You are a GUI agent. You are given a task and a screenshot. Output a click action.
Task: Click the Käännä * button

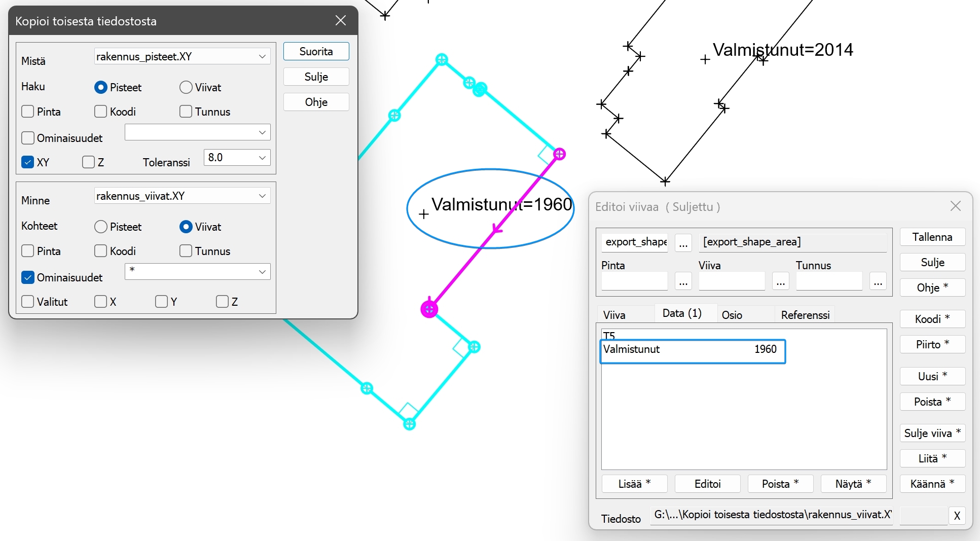coord(932,484)
